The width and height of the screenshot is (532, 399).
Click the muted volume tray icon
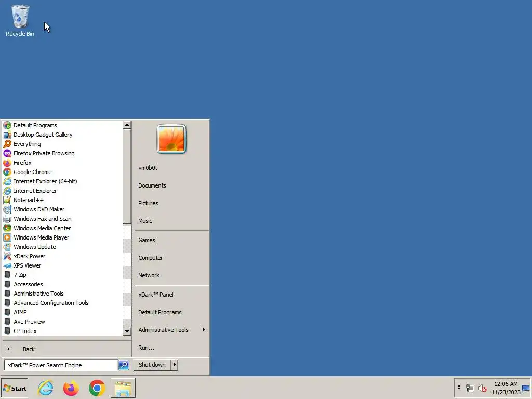(x=483, y=388)
